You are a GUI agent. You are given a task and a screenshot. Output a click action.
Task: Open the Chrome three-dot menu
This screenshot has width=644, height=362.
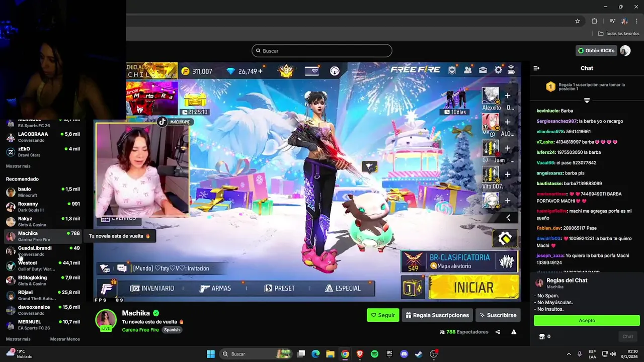click(635, 21)
